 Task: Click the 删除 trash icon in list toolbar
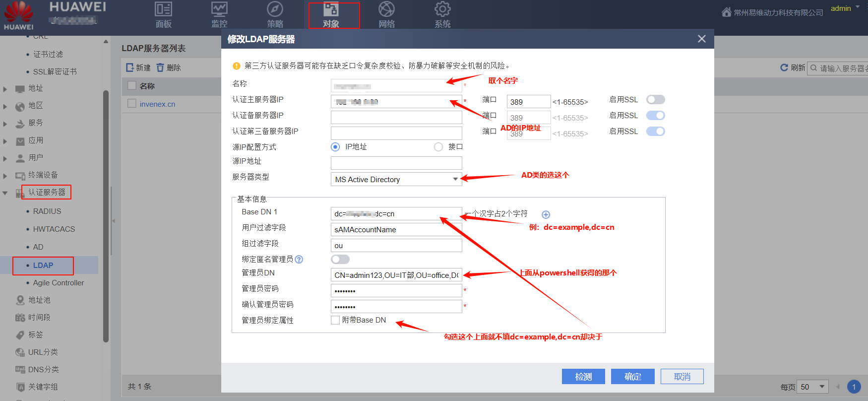(x=160, y=67)
